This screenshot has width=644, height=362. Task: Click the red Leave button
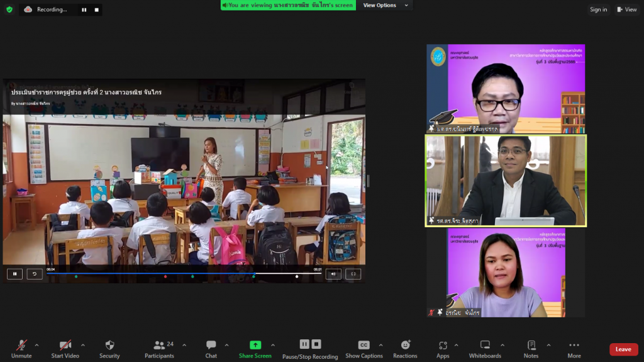(x=623, y=349)
